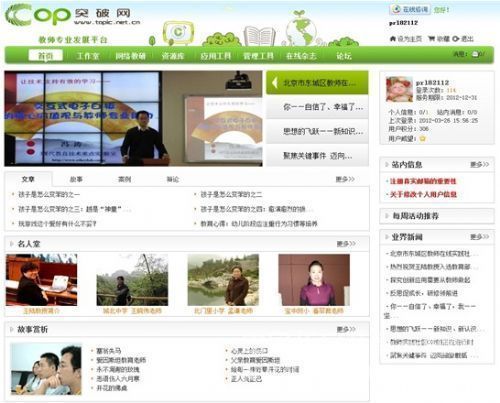The height and width of the screenshot is (403, 500).
Task: Open the photo of woman at laptop
Action: click(41, 280)
